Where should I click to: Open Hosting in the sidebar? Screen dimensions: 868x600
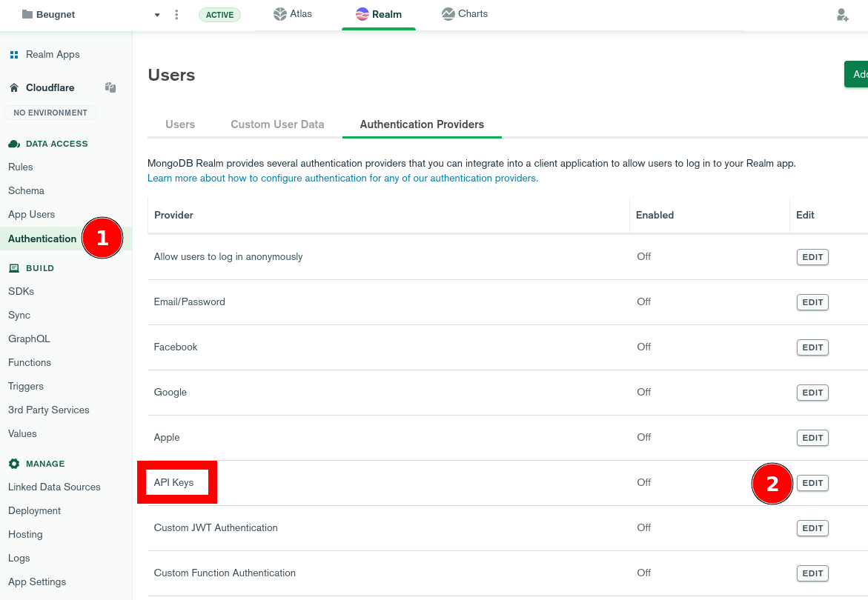25,535
